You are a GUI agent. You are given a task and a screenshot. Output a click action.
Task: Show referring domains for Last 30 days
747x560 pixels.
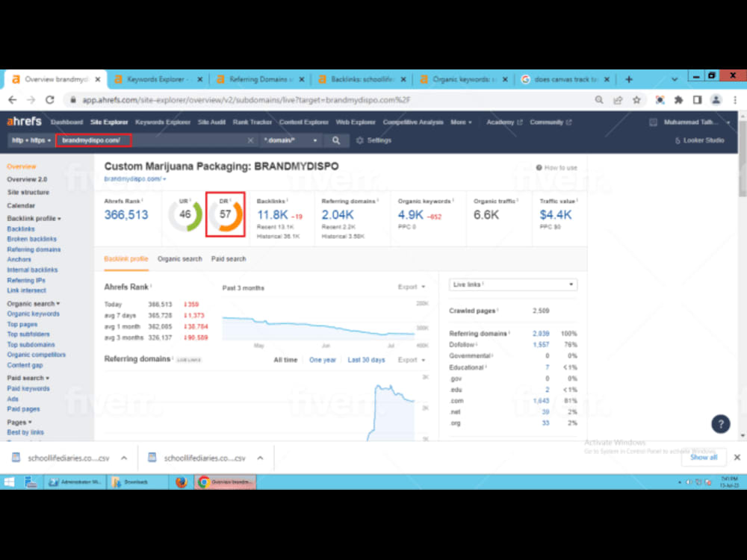[366, 360]
